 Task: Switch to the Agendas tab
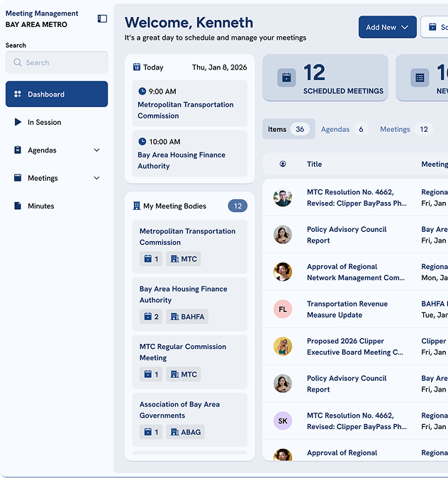click(344, 129)
